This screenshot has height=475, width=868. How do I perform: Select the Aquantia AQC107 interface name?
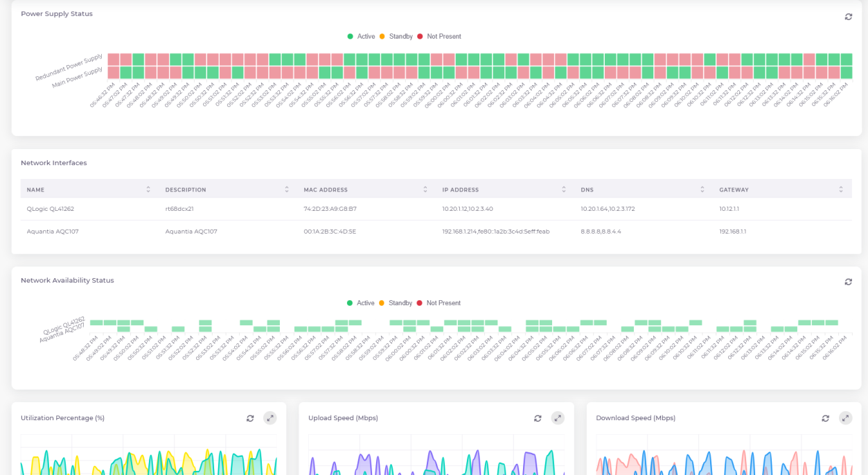tap(53, 232)
